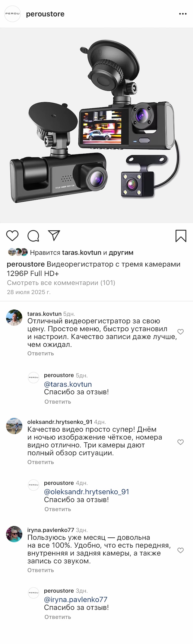Like iryna.pavlenko77's comment
This screenshot has width=193, height=644.
[180, 550]
